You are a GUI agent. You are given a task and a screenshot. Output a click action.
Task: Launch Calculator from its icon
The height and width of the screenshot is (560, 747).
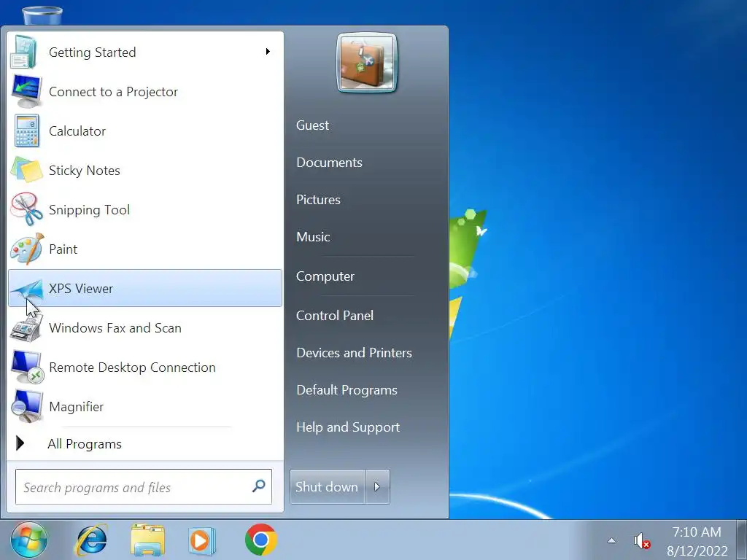(x=27, y=131)
